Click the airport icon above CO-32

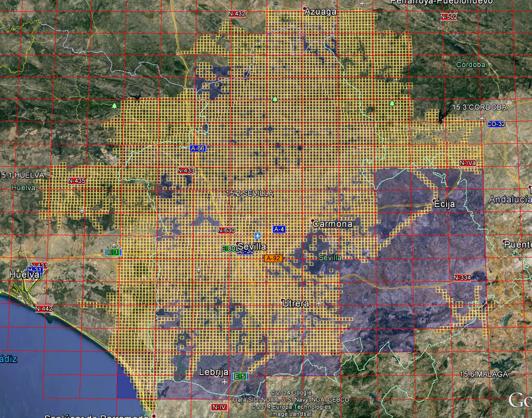click(482, 118)
